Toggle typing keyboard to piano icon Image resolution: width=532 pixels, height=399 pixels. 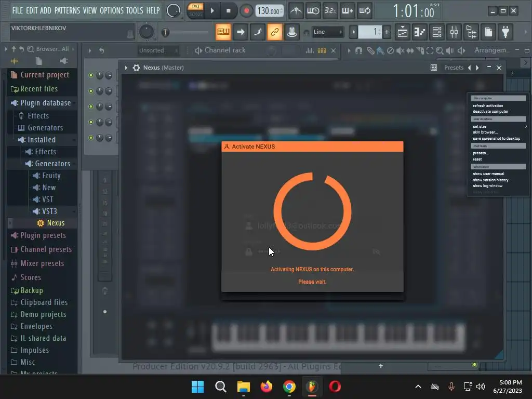click(223, 32)
